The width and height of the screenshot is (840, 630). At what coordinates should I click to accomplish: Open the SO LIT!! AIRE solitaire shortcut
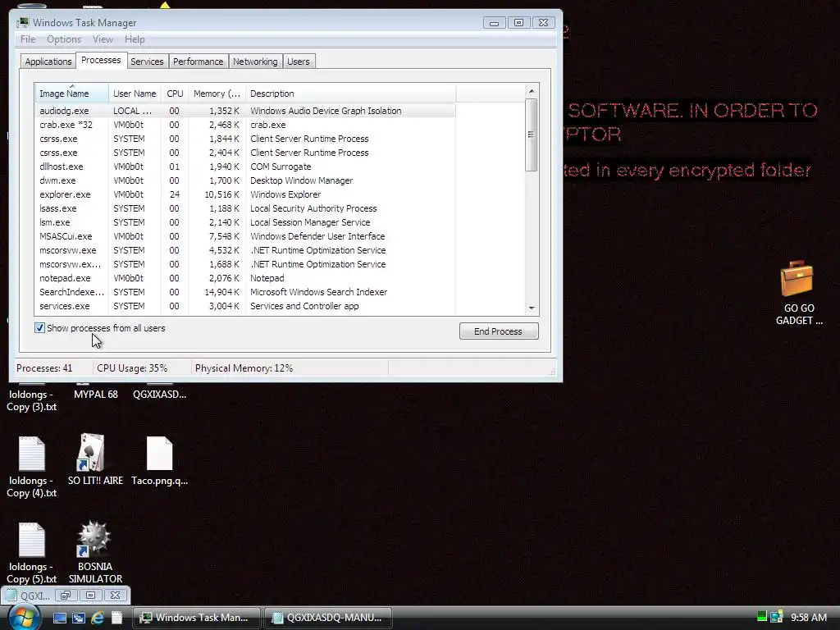(95, 459)
